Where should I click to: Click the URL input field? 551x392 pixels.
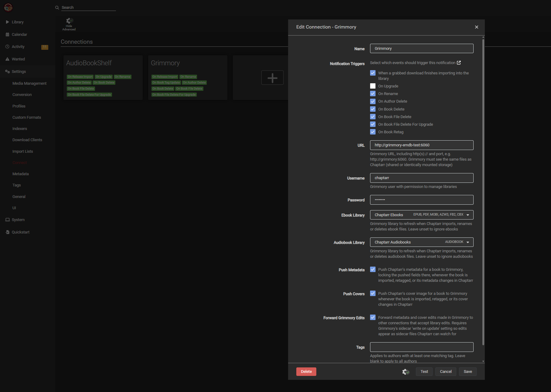pos(422,145)
